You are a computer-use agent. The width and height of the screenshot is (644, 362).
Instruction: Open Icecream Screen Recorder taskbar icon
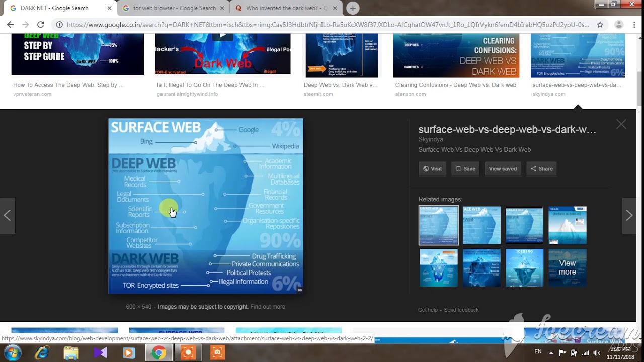188,353
